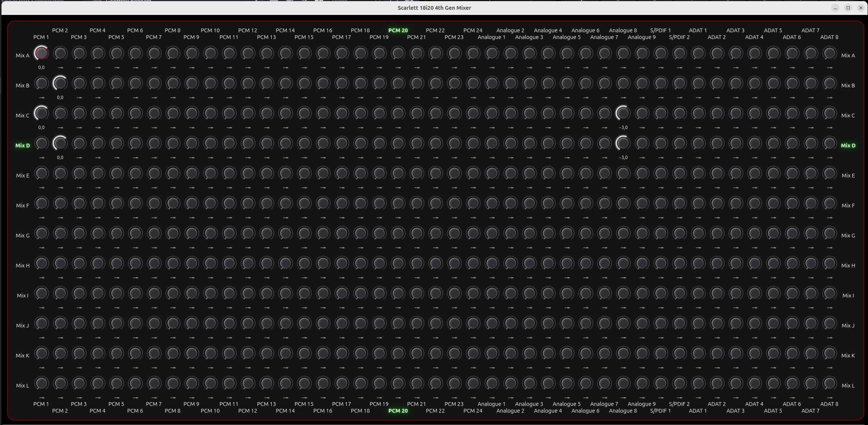The image size is (868, 425).
Task: Click the Analogue 8 label in the top header
Action: tap(623, 30)
